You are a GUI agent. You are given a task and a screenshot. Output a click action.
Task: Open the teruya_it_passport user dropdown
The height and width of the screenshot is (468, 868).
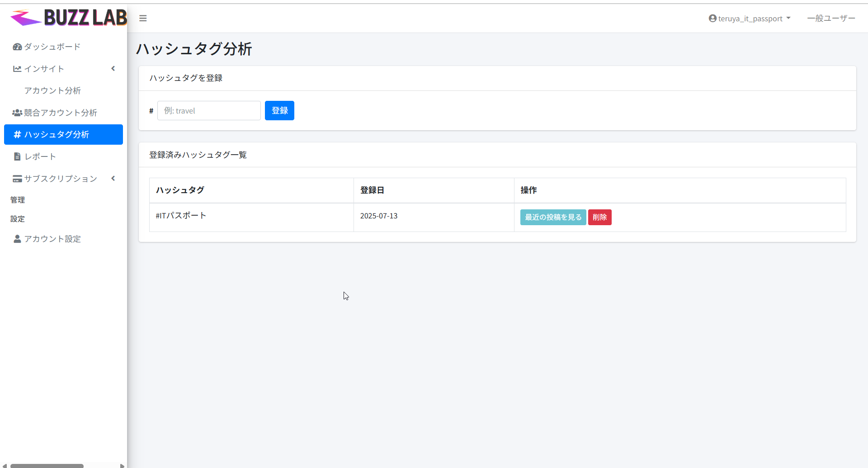750,19
